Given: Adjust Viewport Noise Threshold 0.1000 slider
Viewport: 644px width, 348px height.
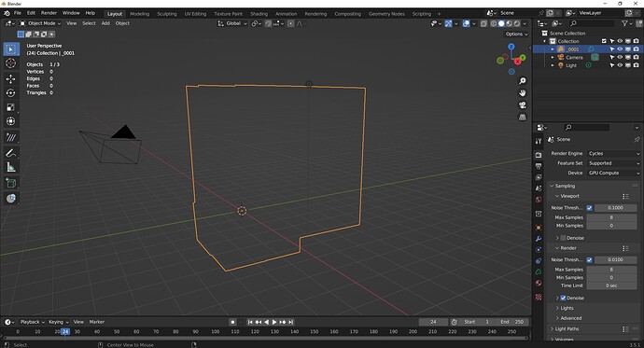Looking at the screenshot, I should pos(615,208).
